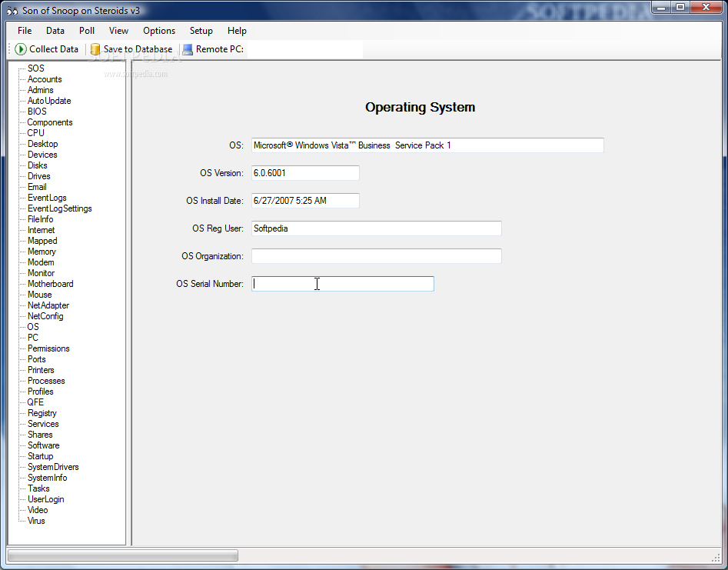The height and width of the screenshot is (570, 728).
Task: Click the green Collect Data play icon
Action: [x=21, y=49]
